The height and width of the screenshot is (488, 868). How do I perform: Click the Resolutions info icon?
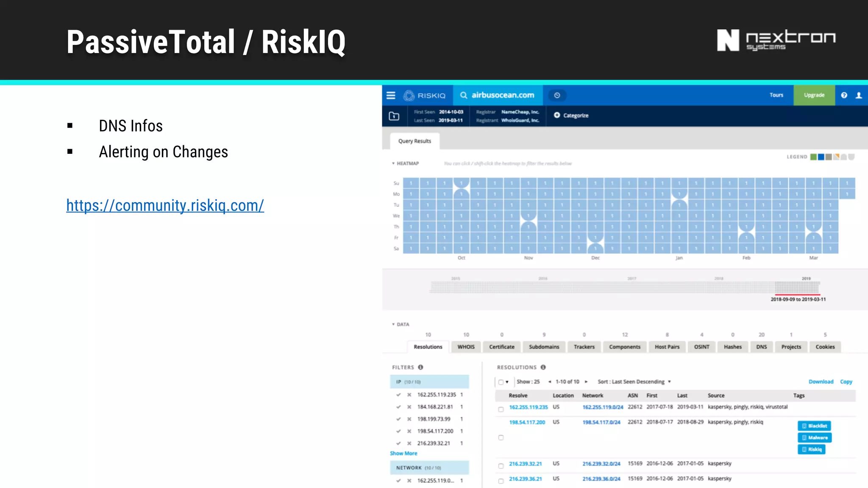click(x=543, y=367)
